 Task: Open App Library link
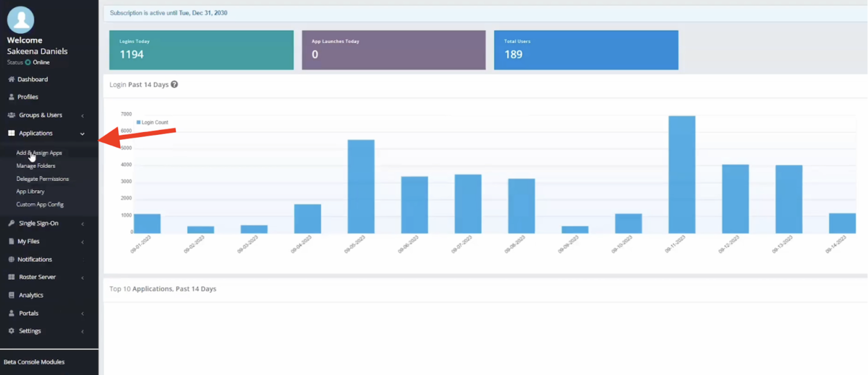(30, 191)
